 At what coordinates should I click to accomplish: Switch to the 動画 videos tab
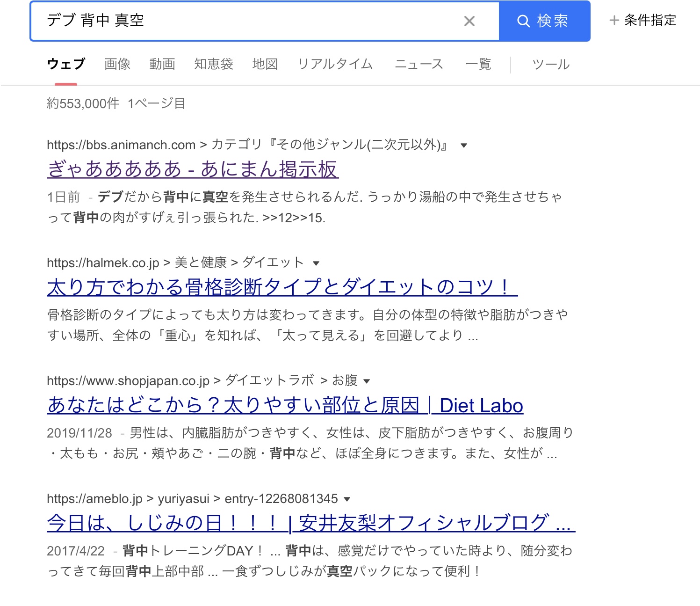[162, 64]
